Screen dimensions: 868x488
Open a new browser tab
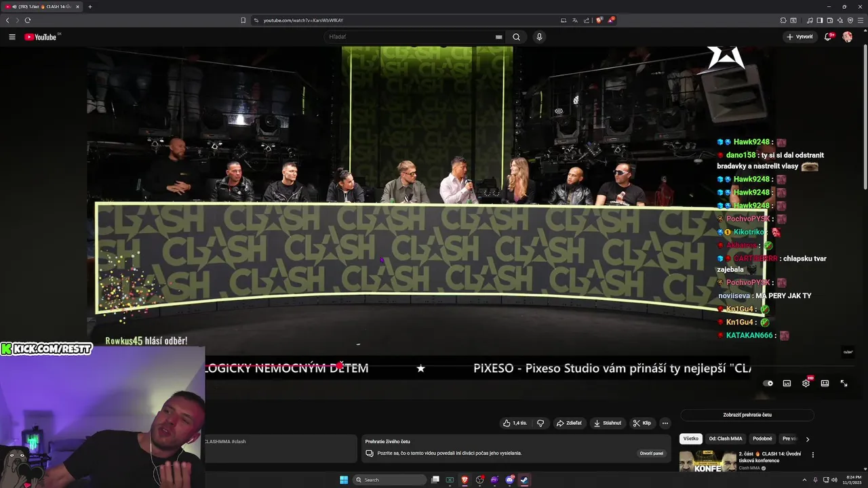(x=90, y=7)
